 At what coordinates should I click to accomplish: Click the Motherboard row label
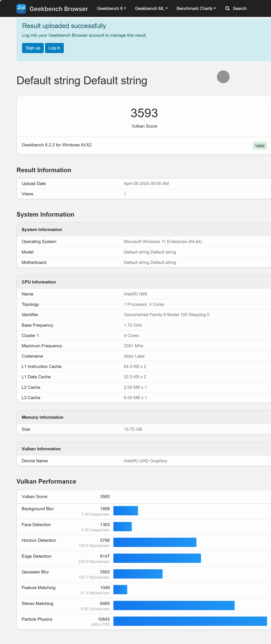coord(34,262)
